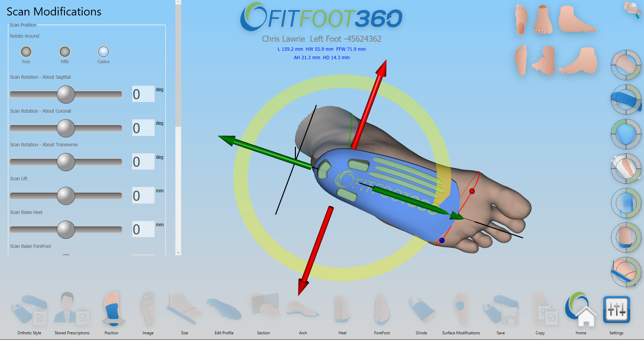The width and height of the screenshot is (644, 340).
Task: Click the Scan Lift value field
Action: 143,195
